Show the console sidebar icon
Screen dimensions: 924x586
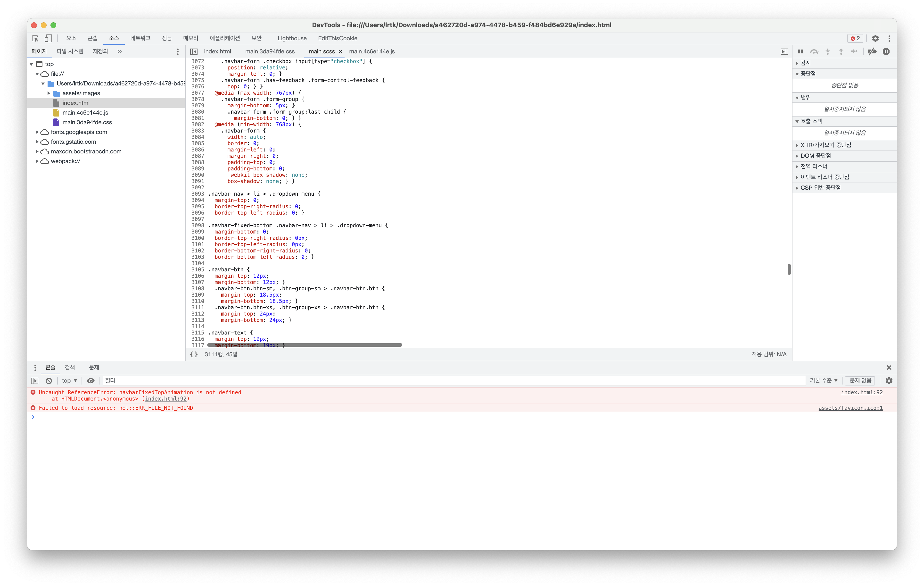pyautogui.click(x=35, y=381)
